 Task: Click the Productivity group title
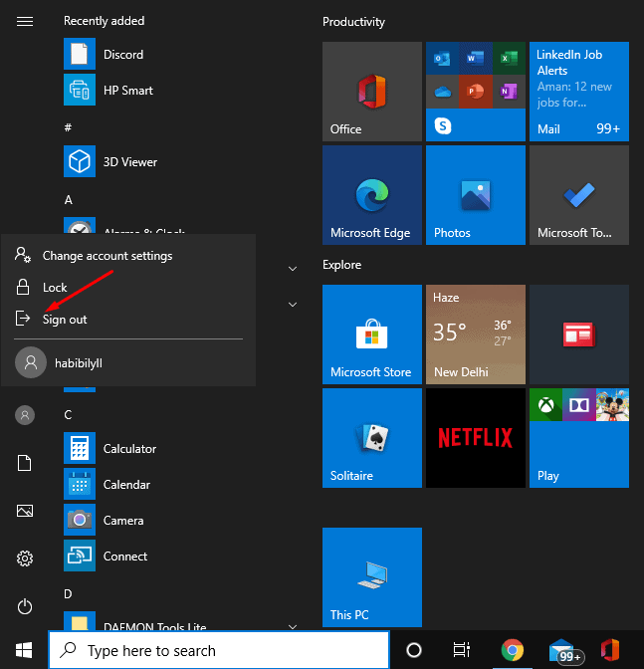tap(353, 22)
